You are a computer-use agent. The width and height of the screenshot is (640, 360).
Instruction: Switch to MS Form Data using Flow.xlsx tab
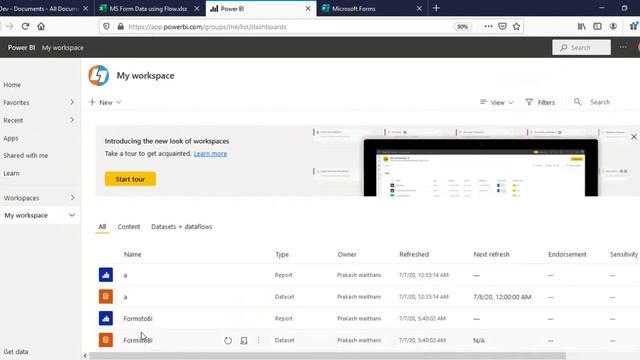coord(150,8)
